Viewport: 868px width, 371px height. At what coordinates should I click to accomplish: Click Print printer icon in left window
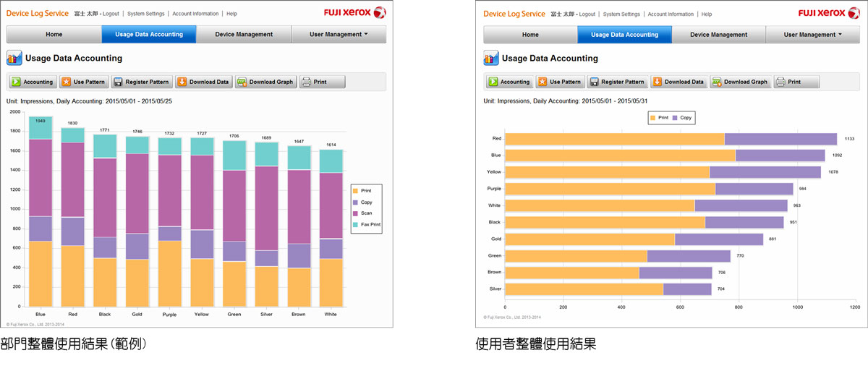pyautogui.click(x=306, y=82)
